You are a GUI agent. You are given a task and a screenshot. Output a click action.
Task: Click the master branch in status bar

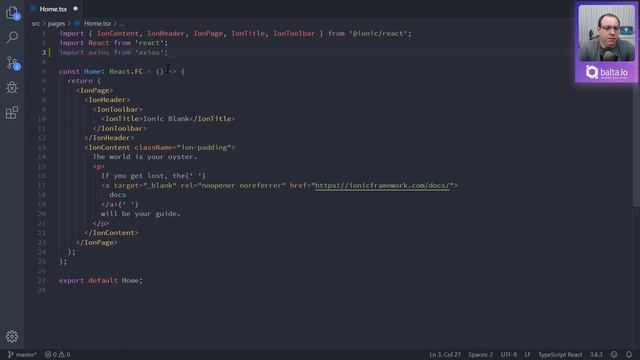[22, 354]
